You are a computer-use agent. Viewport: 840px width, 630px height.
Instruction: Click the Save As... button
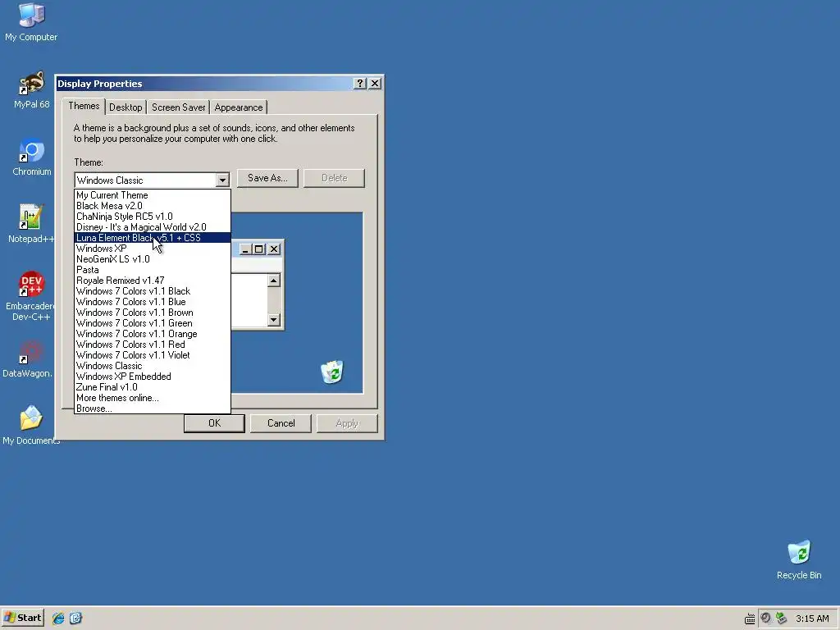(x=267, y=178)
